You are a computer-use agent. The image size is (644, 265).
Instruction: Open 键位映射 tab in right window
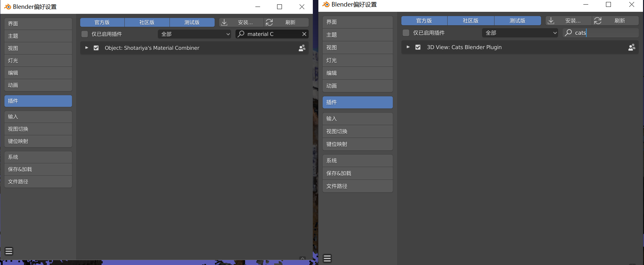358,144
